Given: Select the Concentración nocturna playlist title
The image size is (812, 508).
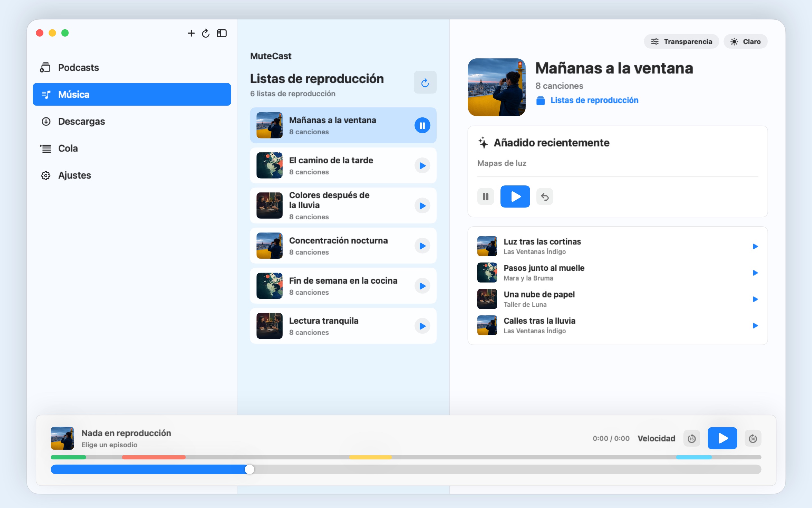Looking at the screenshot, I should tap(338, 240).
